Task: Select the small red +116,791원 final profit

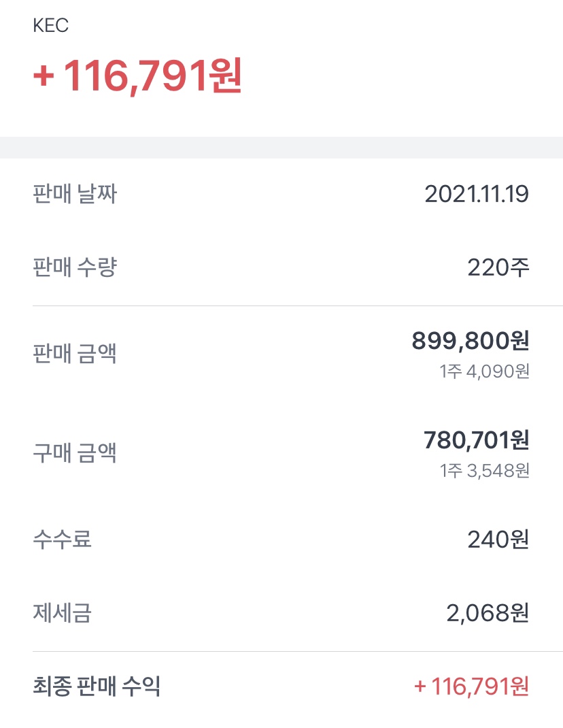Action: click(x=471, y=686)
